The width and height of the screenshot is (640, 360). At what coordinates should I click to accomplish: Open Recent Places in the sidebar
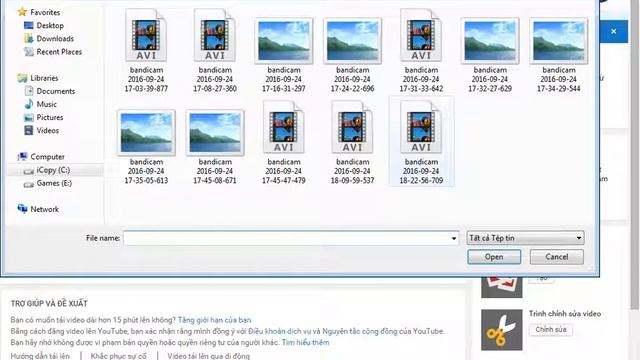[59, 52]
